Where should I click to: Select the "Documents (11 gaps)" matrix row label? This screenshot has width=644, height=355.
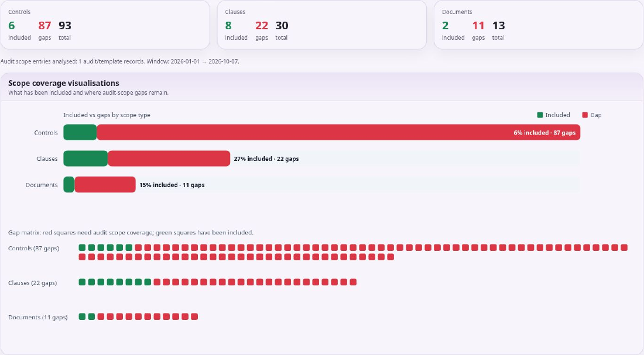[38, 317]
